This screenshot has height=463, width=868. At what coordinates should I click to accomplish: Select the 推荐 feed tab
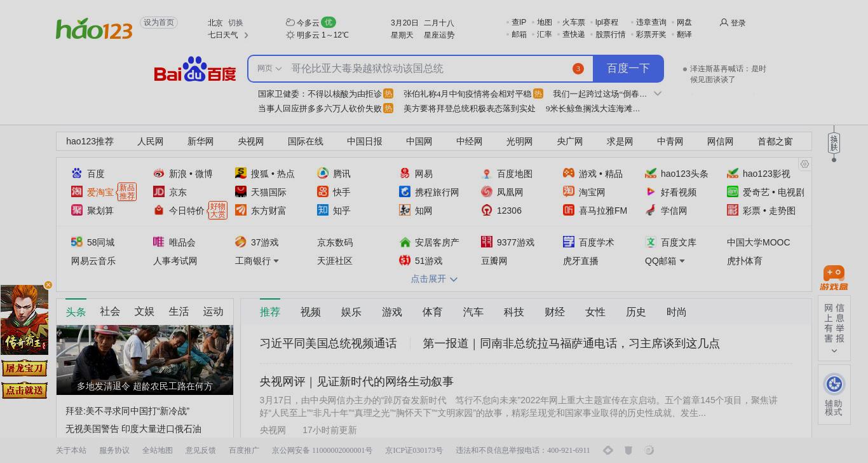270,312
